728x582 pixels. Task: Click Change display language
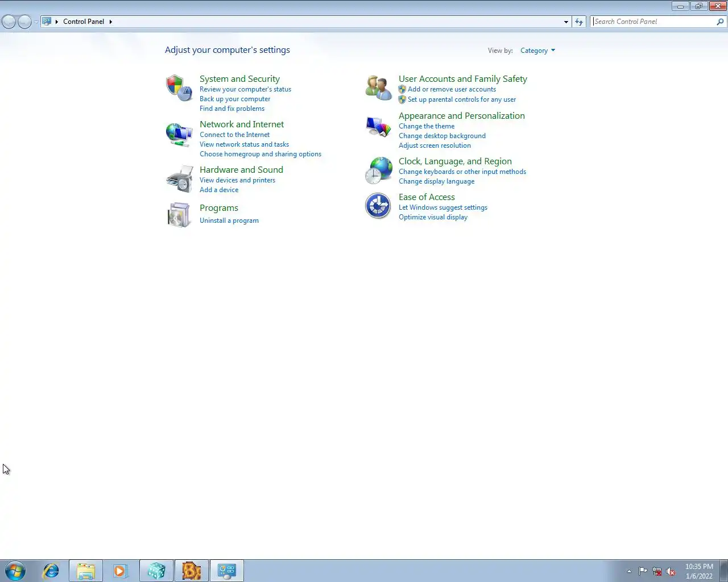[436, 181]
